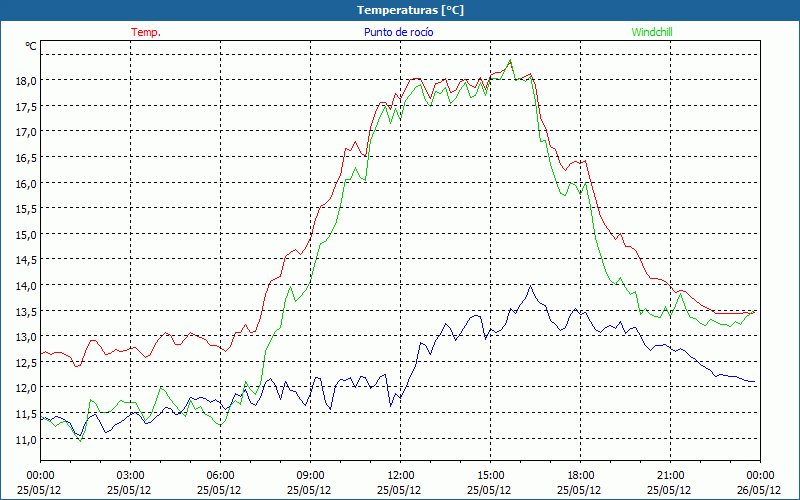The width and height of the screenshot is (800, 500).
Task: Click the 12,0 y-axis value
Action: 27,388
